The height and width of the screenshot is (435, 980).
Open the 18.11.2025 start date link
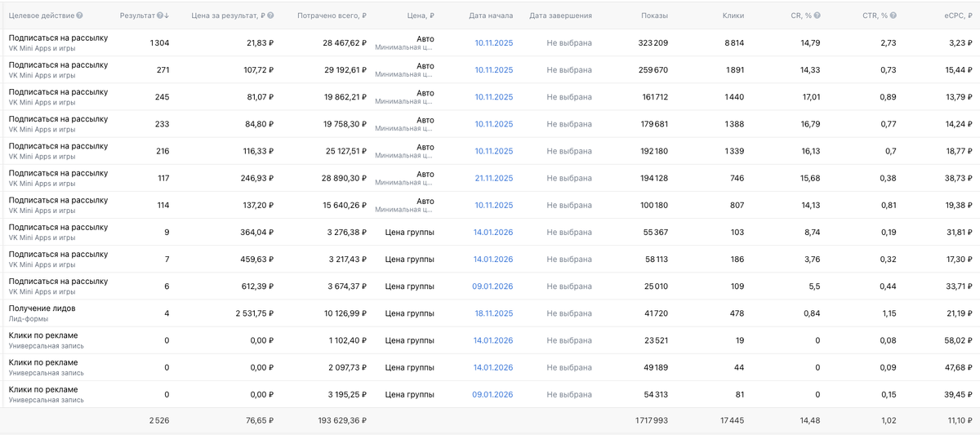click(x=493, y=313)
